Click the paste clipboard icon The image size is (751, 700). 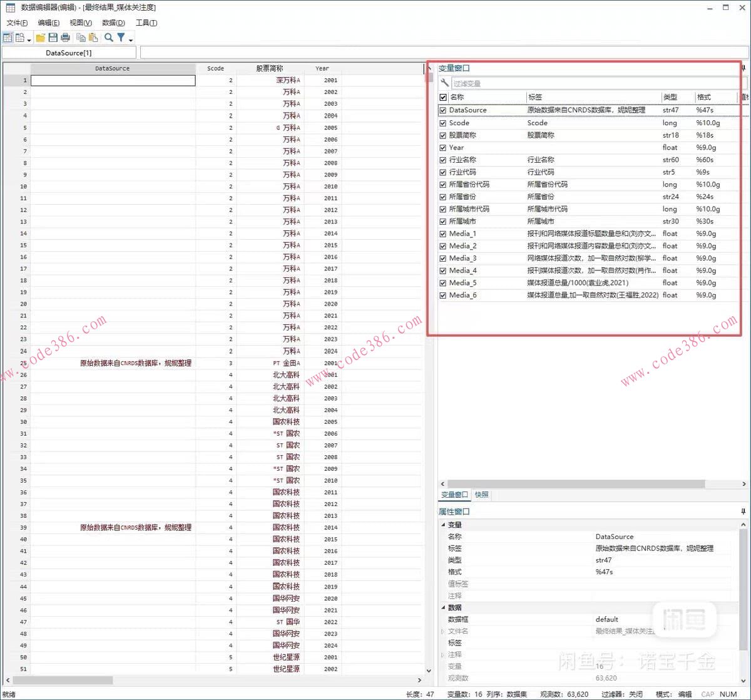click(93, 38)
